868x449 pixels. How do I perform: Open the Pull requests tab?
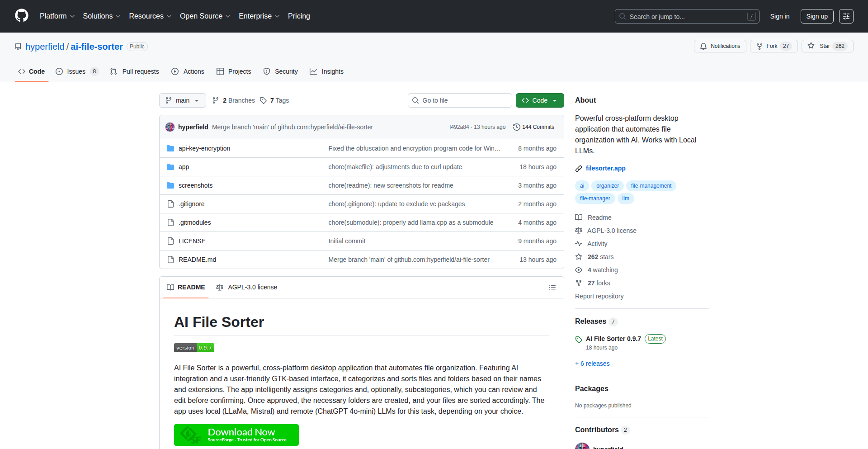[x=135, y=71]
